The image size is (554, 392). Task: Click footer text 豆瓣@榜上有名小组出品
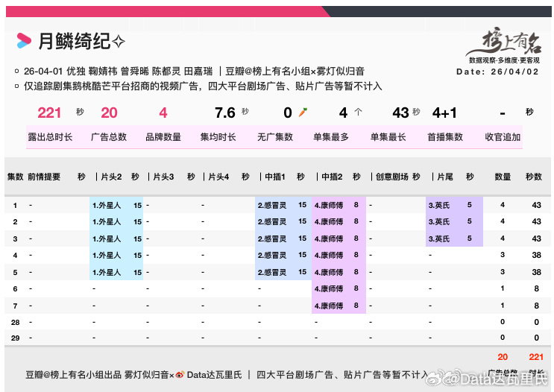pyautogui.click(x=73, y=375)
